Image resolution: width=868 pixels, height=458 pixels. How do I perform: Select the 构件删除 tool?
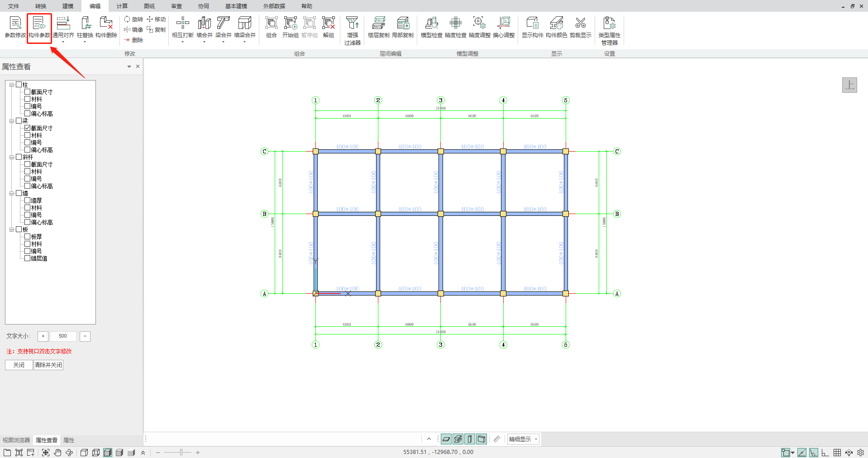[106, 24]
